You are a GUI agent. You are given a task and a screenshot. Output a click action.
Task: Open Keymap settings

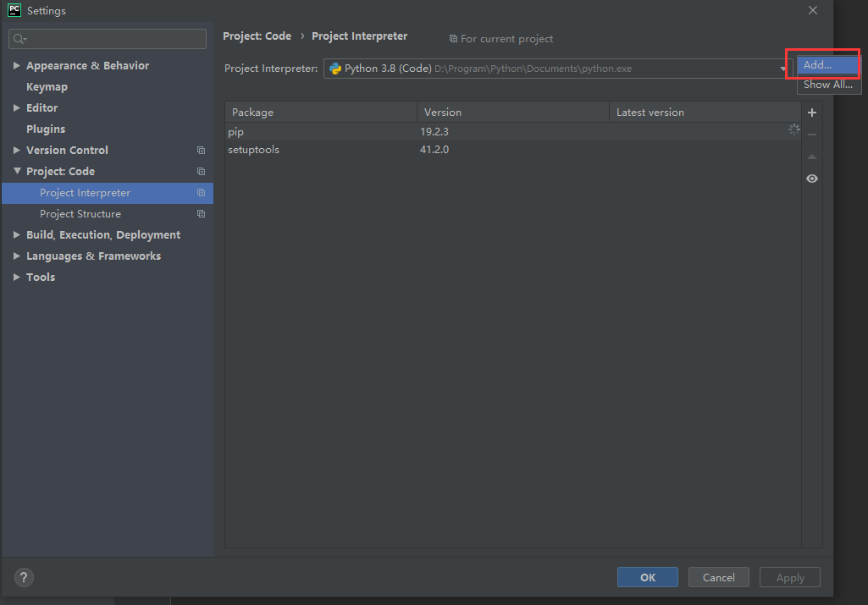[47, 87]
